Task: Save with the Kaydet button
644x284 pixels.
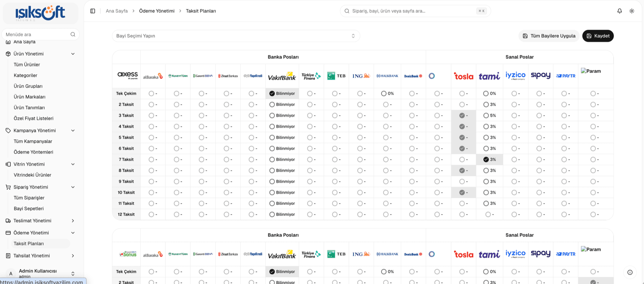Action: pyautogui.click(x=598, y=36)
